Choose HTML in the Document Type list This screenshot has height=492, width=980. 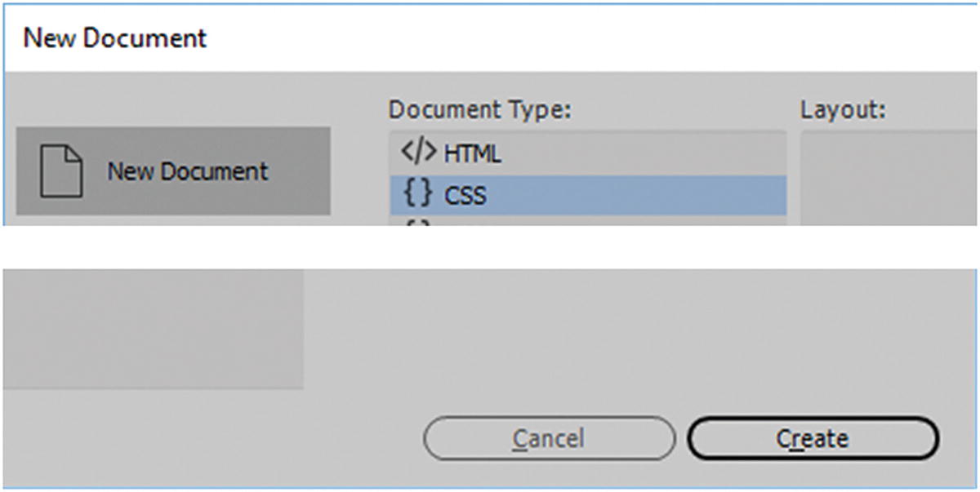473,153
